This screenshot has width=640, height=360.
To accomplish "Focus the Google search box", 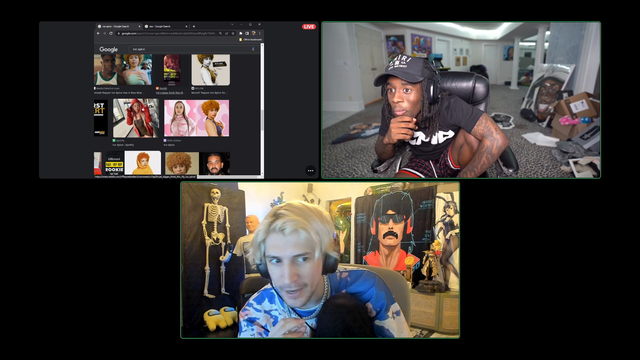I will (192, 49).
